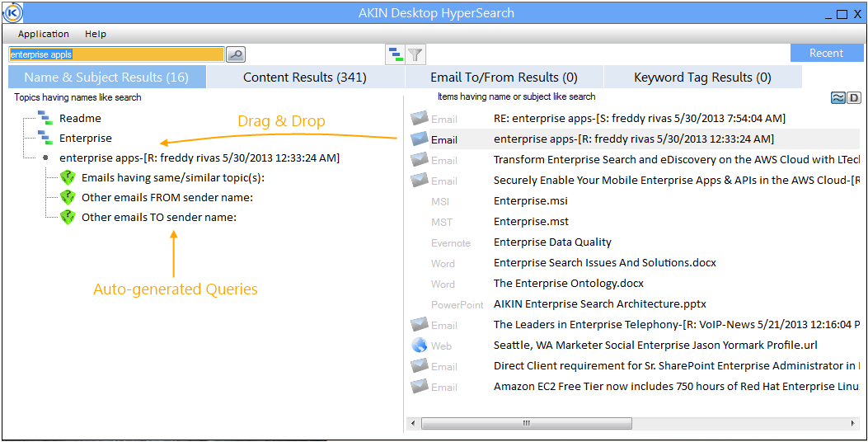Click green query icon for same/similar topics

tap(68, 178)
